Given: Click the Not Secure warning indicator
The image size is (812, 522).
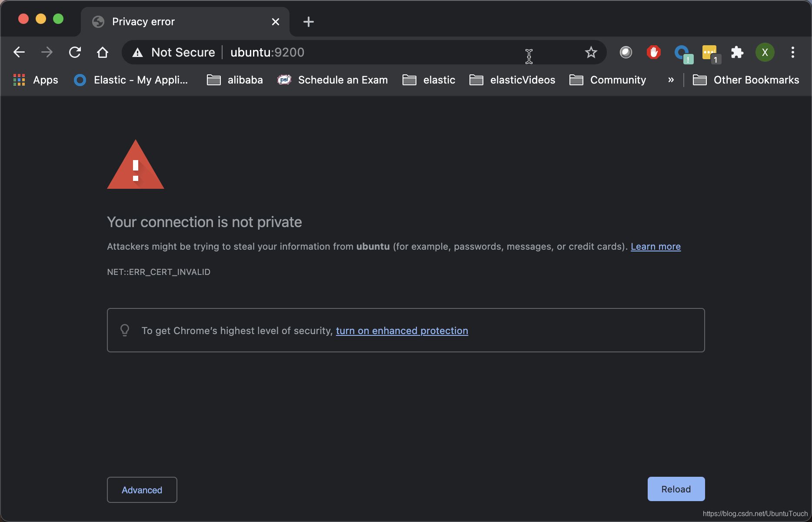Looking at the screenshot, I should tap(174, 53).
